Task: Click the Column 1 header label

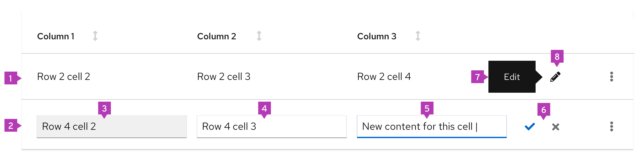Action: (56, 36)
